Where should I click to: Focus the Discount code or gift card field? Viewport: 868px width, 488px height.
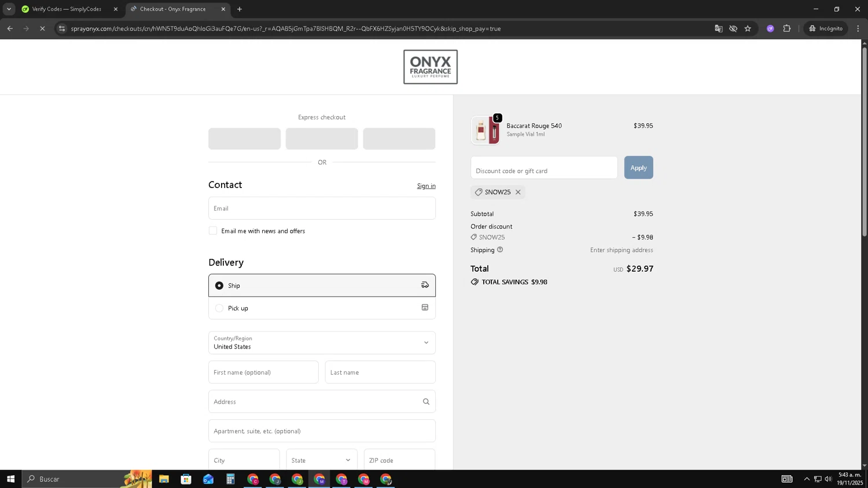[544, 168]
